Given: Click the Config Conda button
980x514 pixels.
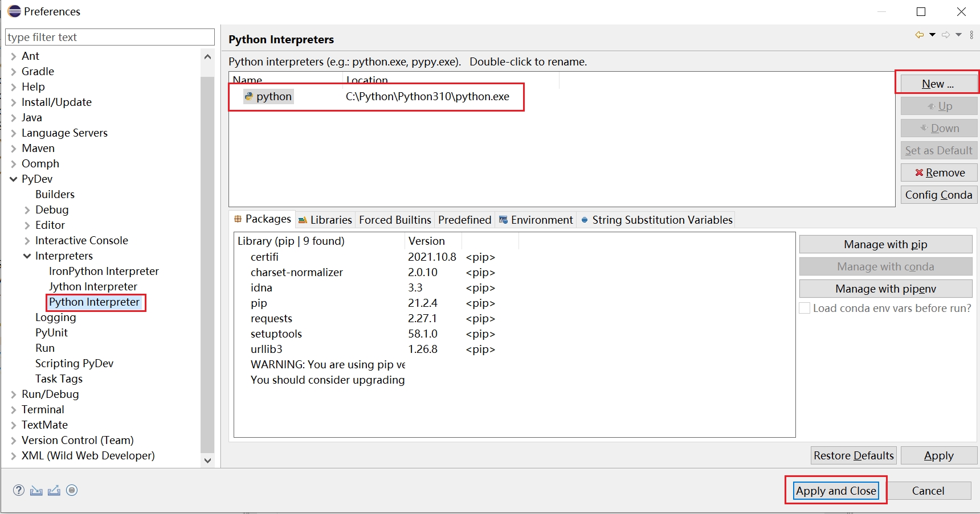Looking at the screenshot, I should click(x=939, y=195).
